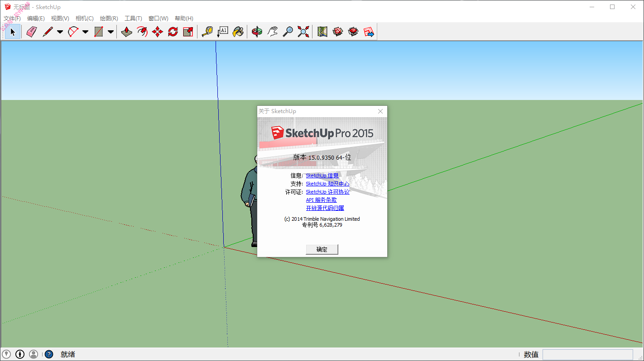Select the Paint Bucket tool
Image resolution: width=644 pixels, height=361 pixels.
(238, 32)
